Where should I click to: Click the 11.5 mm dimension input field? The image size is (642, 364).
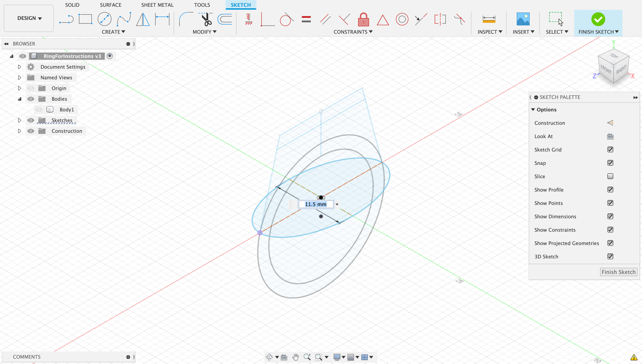pyautogui.click(x=316, y=204)
